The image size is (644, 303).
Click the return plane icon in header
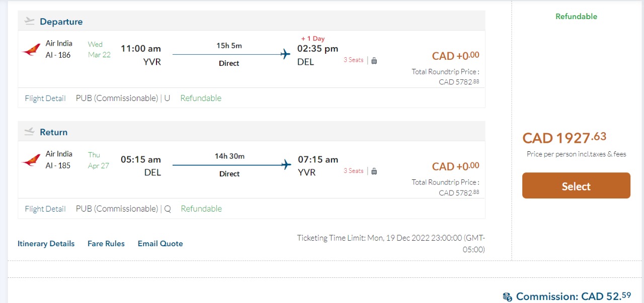coord(30,132)
